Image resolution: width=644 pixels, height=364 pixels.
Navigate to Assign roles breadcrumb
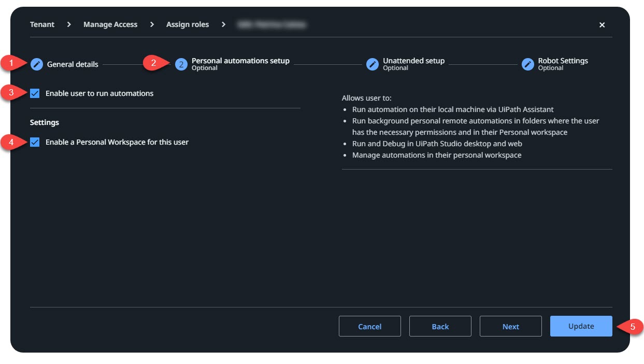188,24
